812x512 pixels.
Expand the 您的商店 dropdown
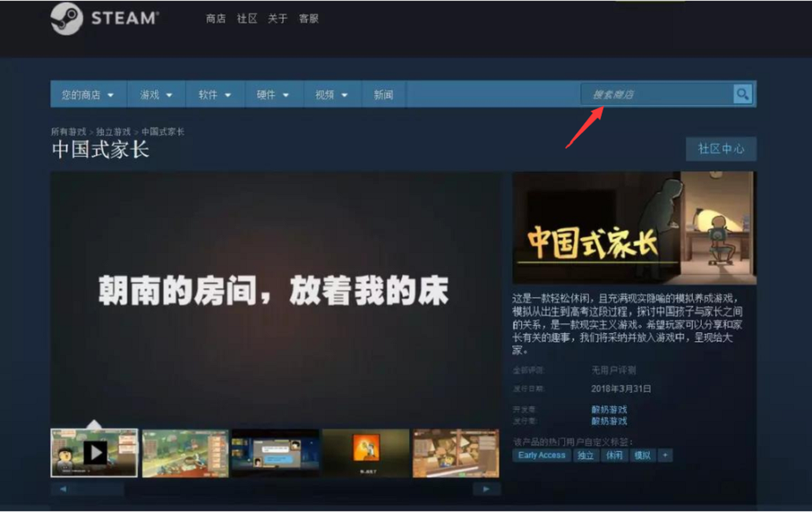coord(88,95)
